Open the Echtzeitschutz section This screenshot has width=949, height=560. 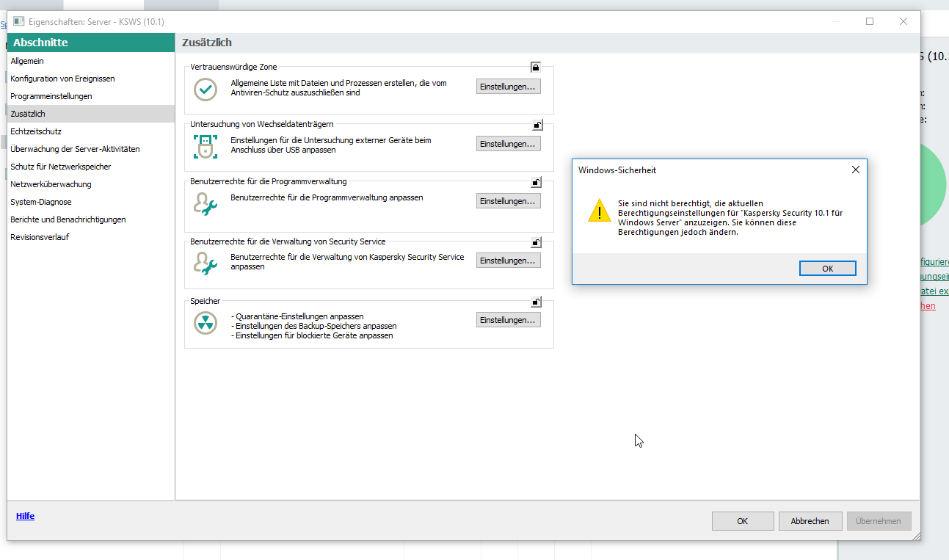coord(91,131)
